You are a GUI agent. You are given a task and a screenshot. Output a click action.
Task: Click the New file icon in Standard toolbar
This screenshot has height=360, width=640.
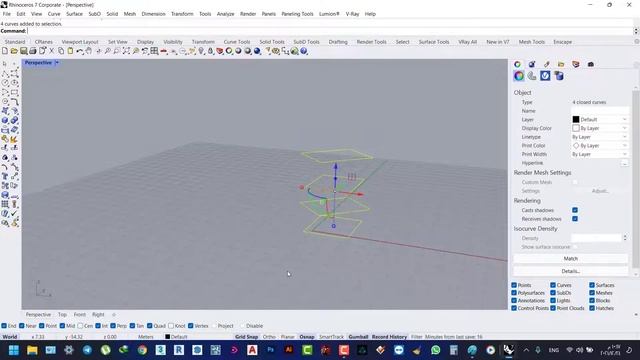click(5, 51)
